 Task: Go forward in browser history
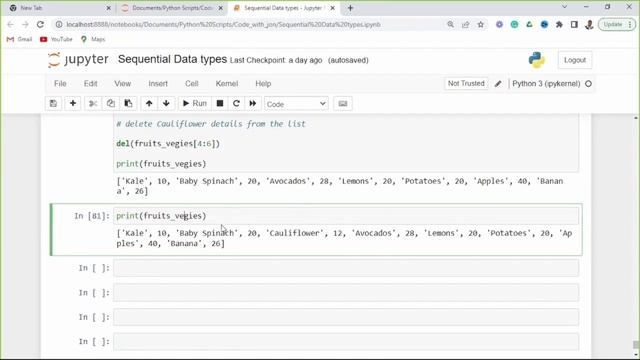[x=25, y=24]
